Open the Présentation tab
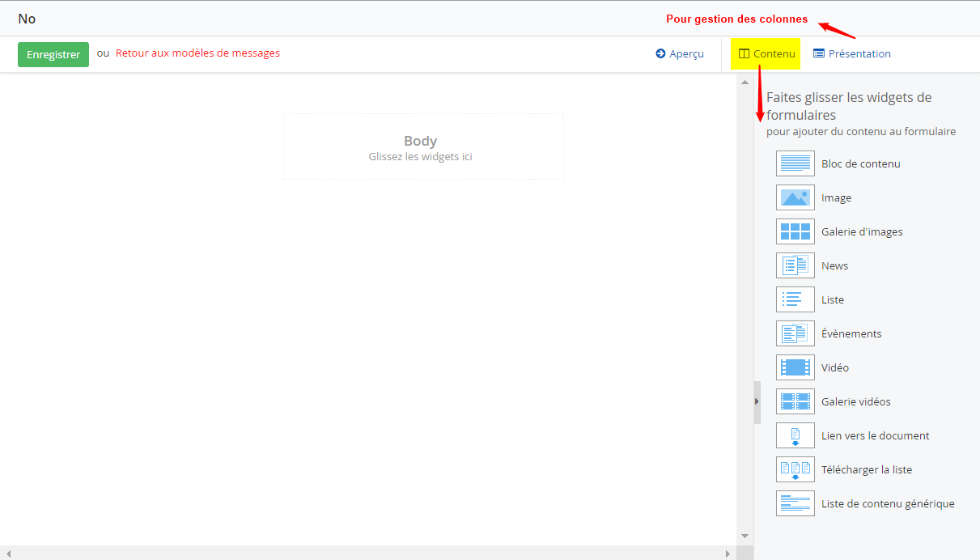 [851, 54]
